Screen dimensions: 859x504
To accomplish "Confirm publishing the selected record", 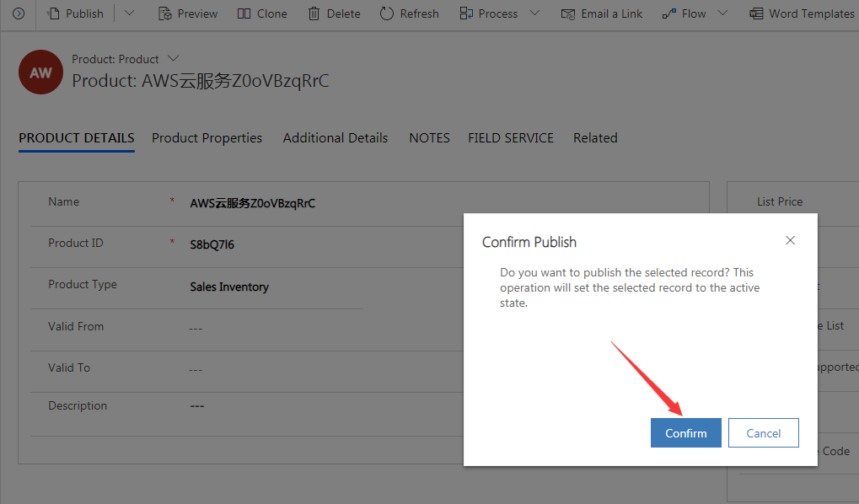I will pos(685,432).
